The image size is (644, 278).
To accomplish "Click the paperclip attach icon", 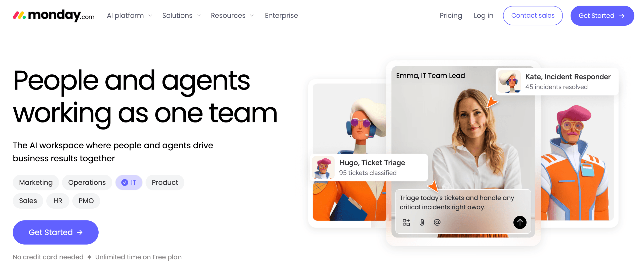I will point(422,222).
